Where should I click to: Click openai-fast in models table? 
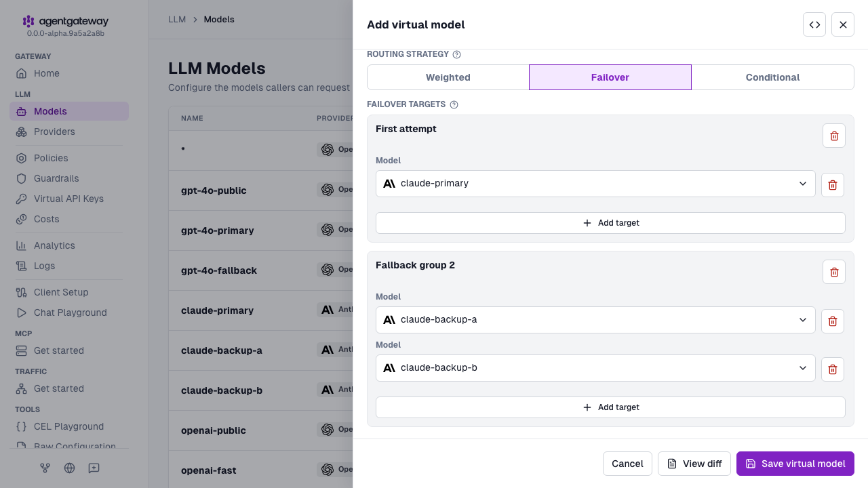[x=209, y=470]
